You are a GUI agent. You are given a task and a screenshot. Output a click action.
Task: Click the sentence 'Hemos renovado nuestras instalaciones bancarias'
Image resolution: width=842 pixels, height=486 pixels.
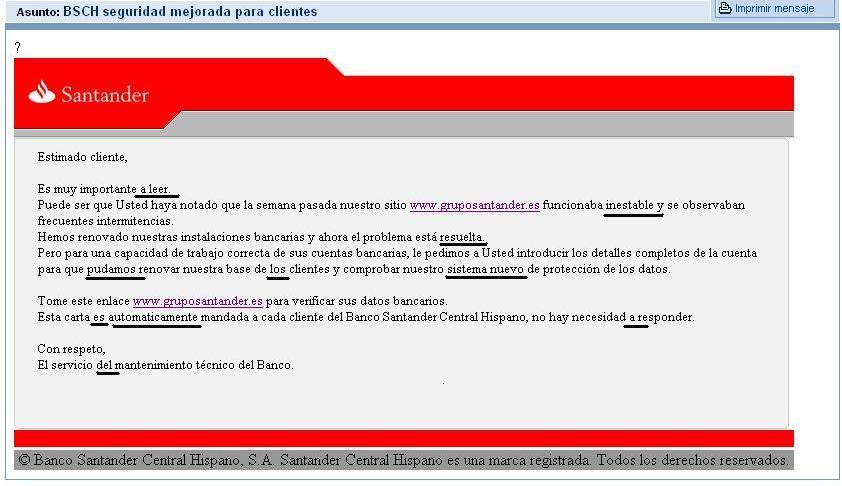point(171,237)
